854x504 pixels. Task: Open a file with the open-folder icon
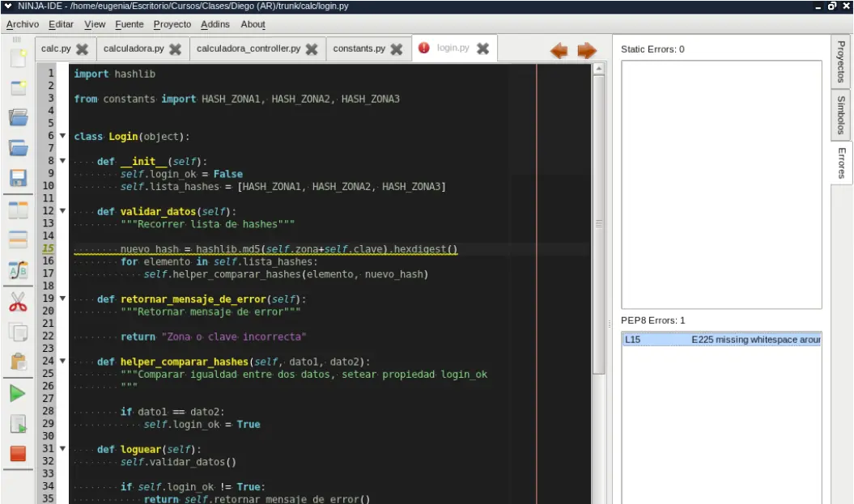point(18,117)
